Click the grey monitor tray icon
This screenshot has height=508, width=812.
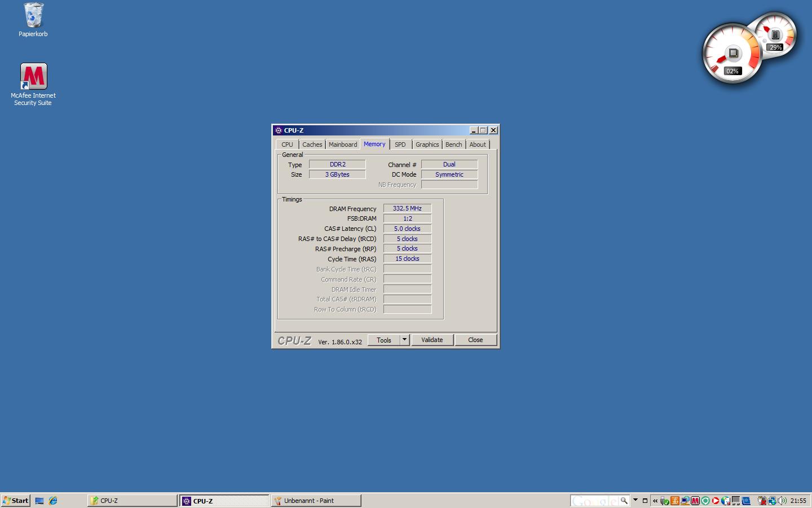point(736,501)
